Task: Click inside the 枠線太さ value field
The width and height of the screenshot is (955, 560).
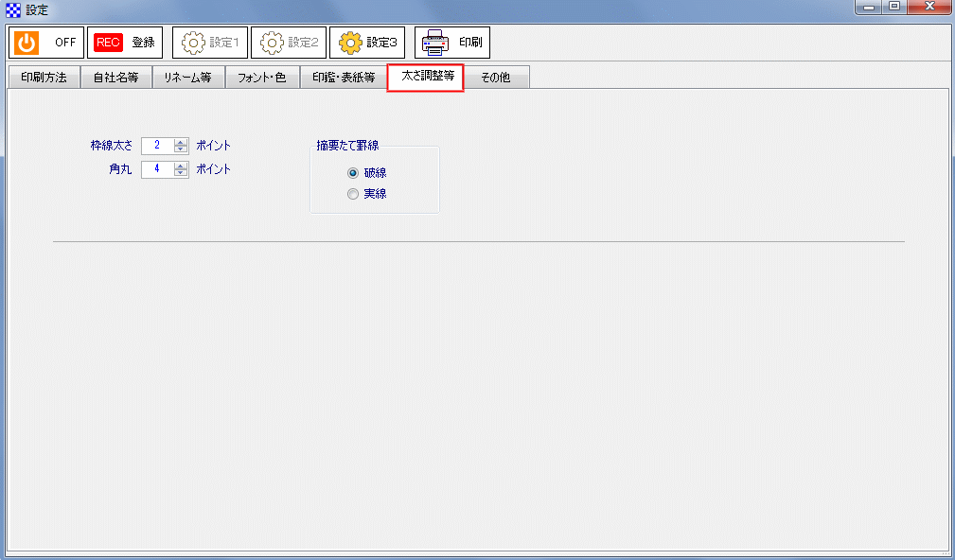Action: click(x=157, y=146)
